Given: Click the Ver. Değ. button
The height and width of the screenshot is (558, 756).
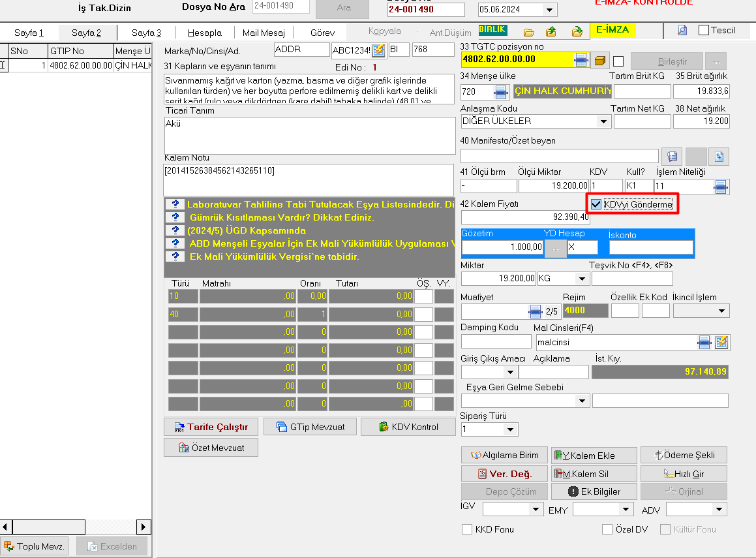Looking at the screenshot, I should (x=504, y=474).
